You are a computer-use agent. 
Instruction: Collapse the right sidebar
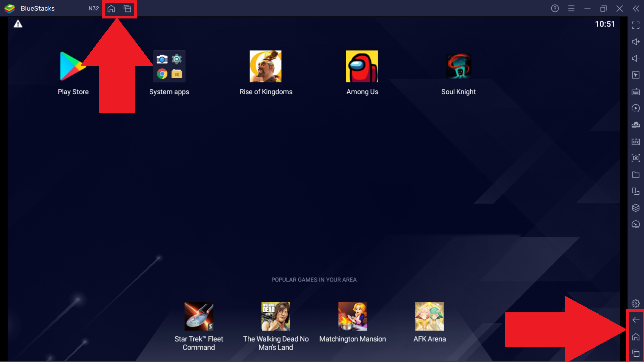636,8
